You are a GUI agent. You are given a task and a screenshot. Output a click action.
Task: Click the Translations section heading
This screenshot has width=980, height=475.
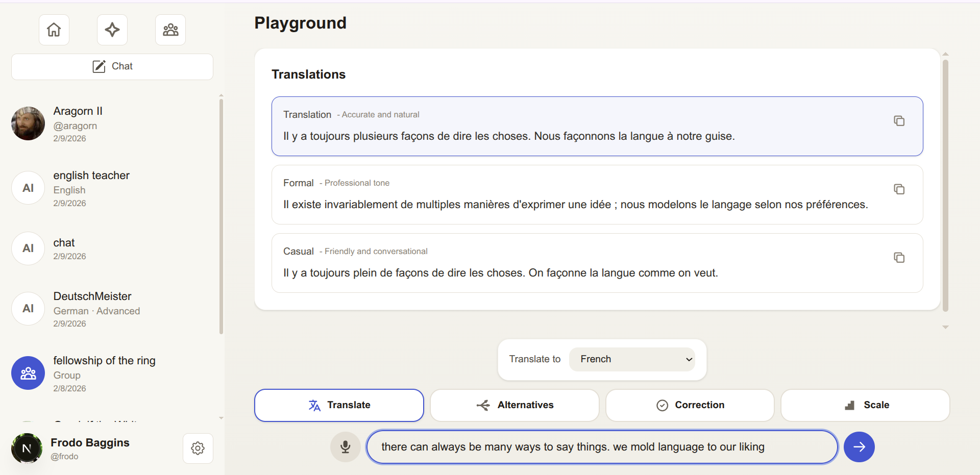pyautogui.click(x=309, y=74)
